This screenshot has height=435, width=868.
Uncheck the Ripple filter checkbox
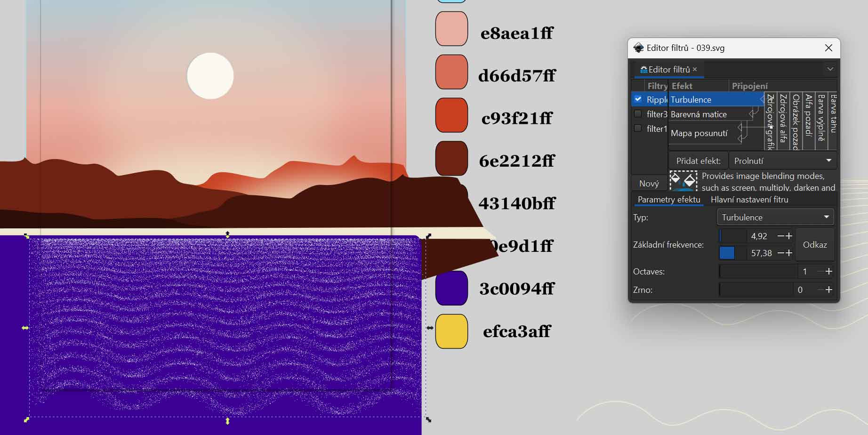pos(638,99)
